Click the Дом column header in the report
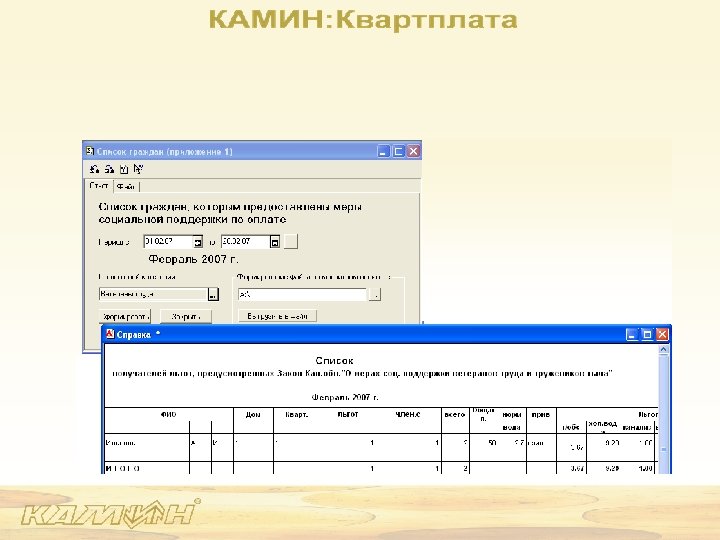The image size is (720, 540). [x=253, y=414]
